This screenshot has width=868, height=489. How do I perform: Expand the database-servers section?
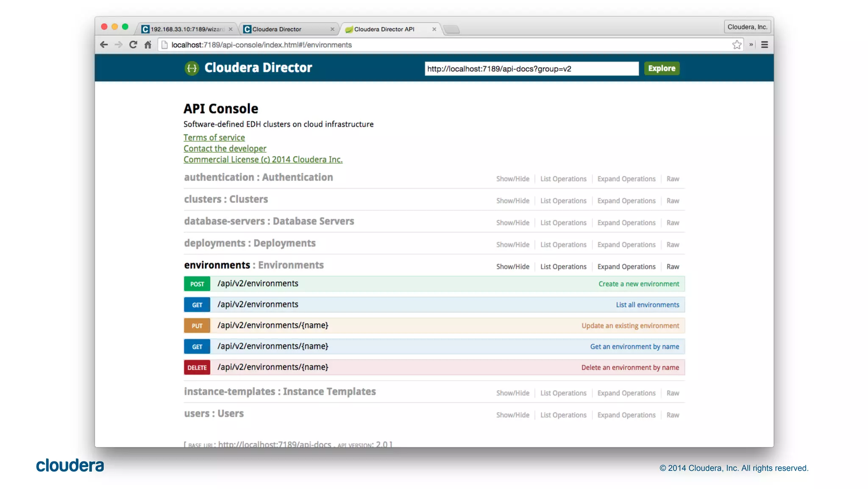coord(269,221)
